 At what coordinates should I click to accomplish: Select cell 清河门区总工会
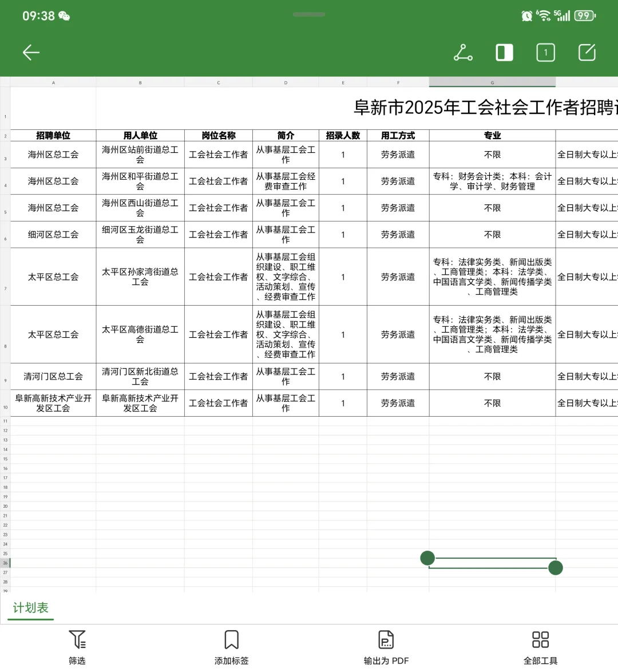pos(54,376)
